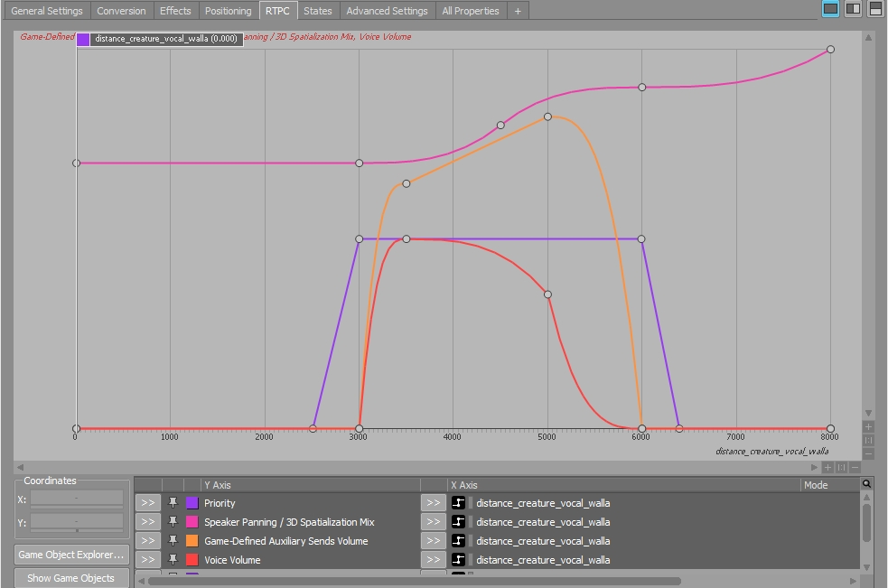The height and width of the screenshot is (588, 888).
Task: Open the Y Axis selector arrows for Speaker Panning row
Action: click(x=148, y=522)
